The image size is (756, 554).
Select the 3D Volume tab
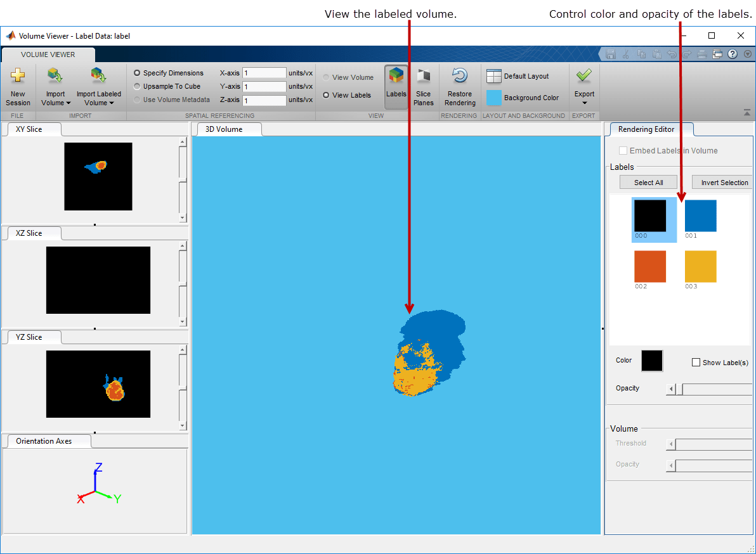[230, 129]
